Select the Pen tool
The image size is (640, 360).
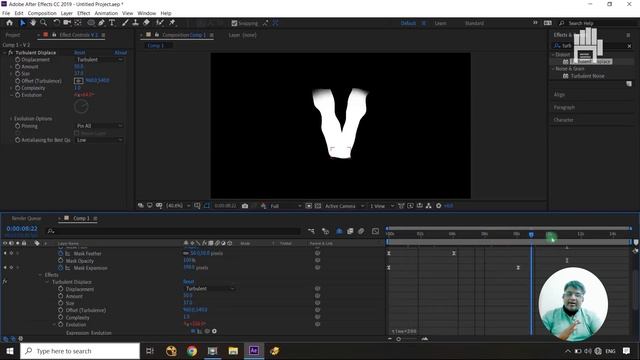tap(101, 23)
